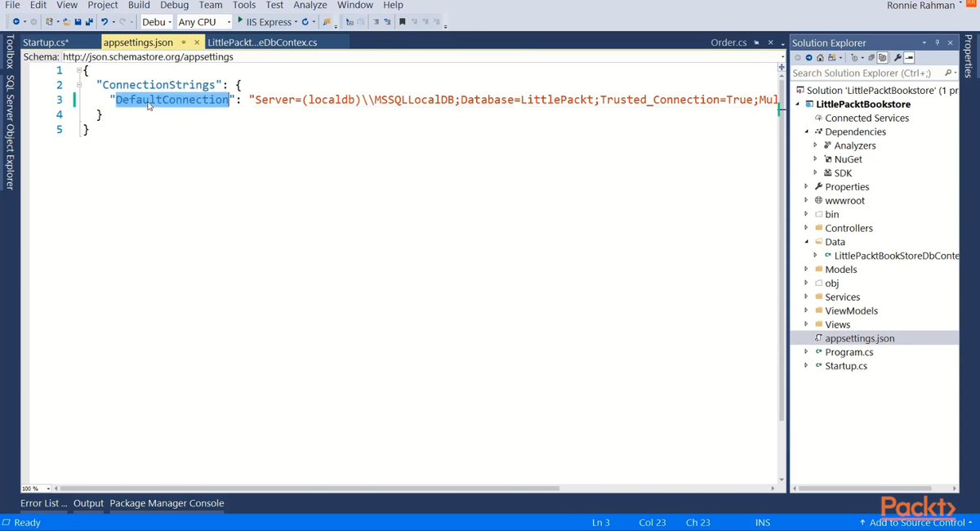The height and width of the screenshot is (531, 980).
Task: Toggle pin on the appsettings.json tab
Action: [184, 42]
